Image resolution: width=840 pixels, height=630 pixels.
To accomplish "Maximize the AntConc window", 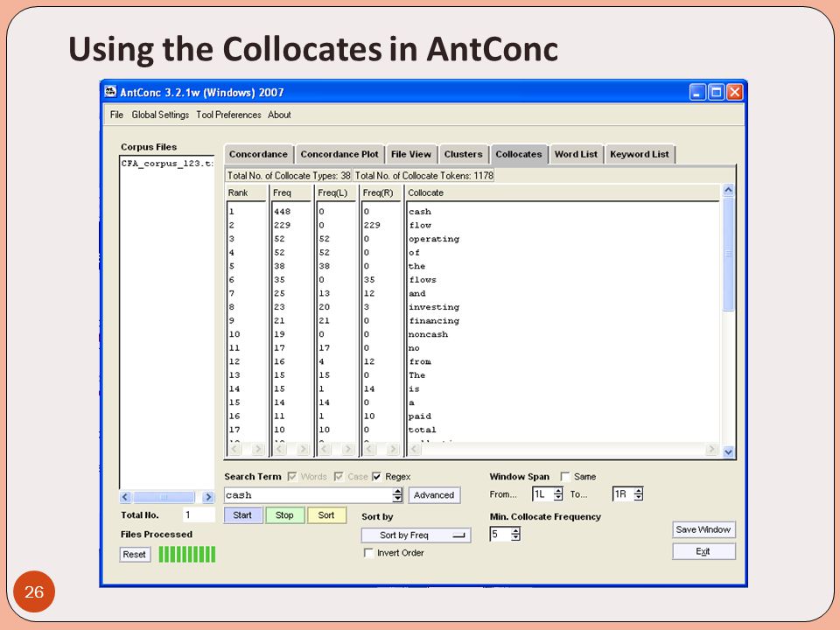I will 716,92.
